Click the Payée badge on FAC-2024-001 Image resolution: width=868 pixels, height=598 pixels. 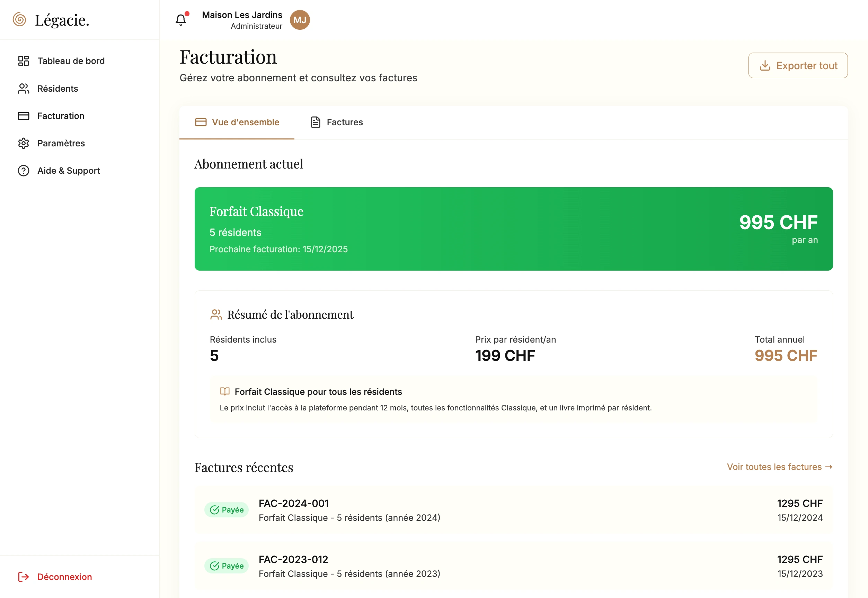click(x=227, y=510)
